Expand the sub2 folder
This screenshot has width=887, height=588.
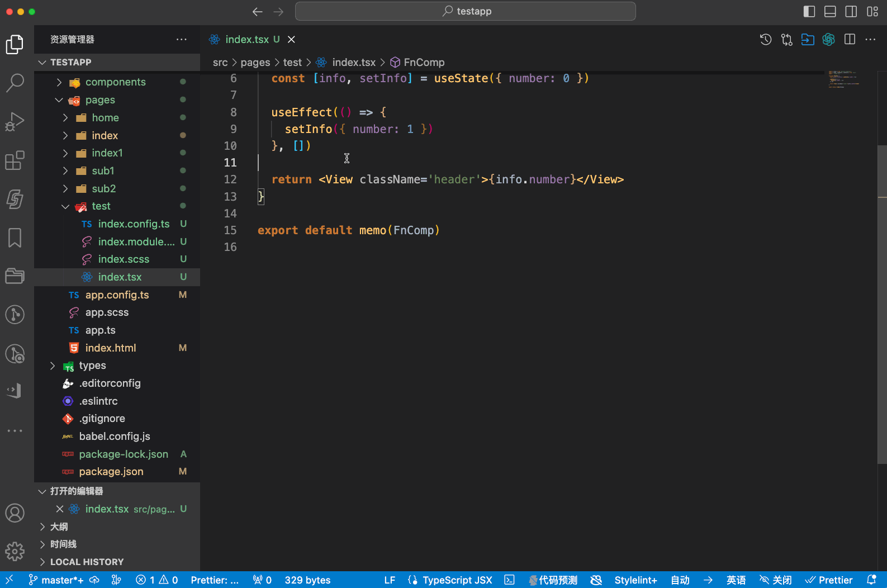click(x=117, y=189)
